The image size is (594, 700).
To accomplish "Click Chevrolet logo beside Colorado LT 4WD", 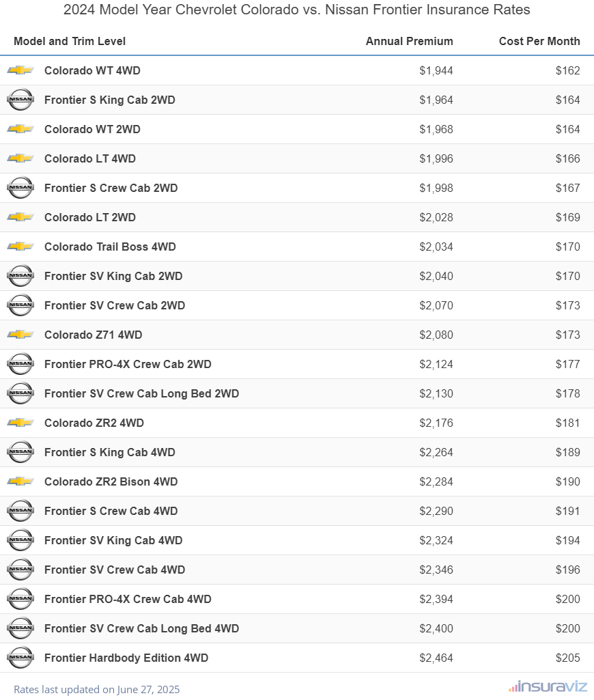I will click(x=20, y=158).
